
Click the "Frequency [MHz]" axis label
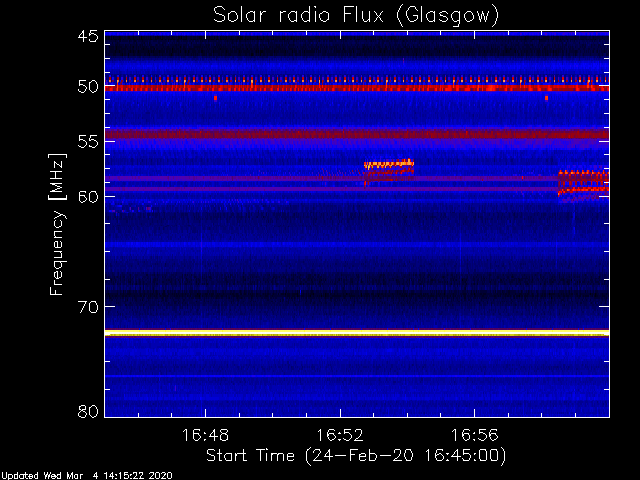(57, 224)
